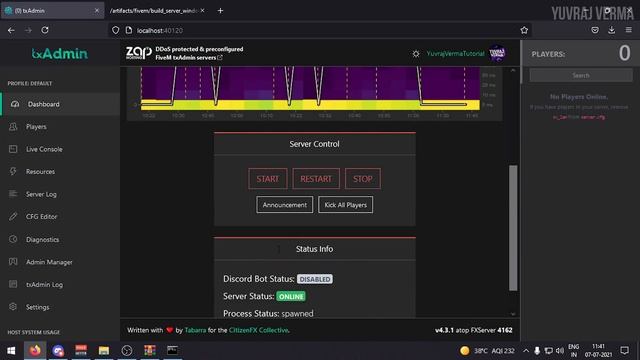Open CitizenFX Collective link
This screenshot has width=640, height=360.
[258, 330]
